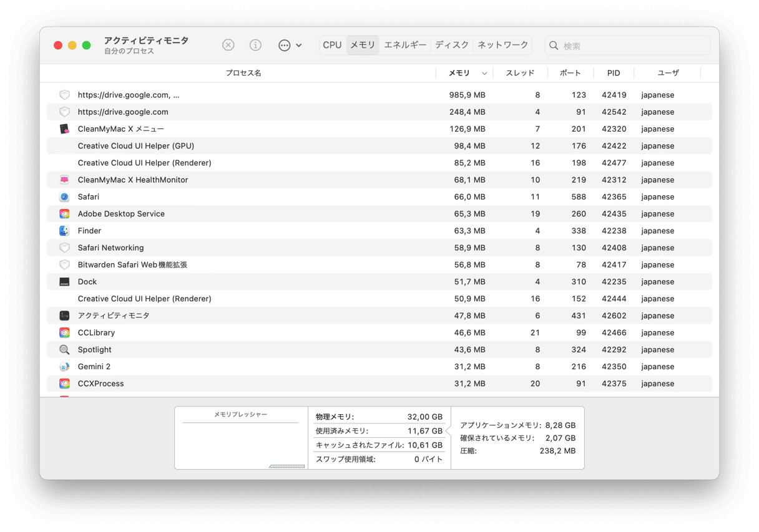Click the アクティビティモニタ process icon
The width and height of the screenshot is (759, 532).
coord(64,316)
